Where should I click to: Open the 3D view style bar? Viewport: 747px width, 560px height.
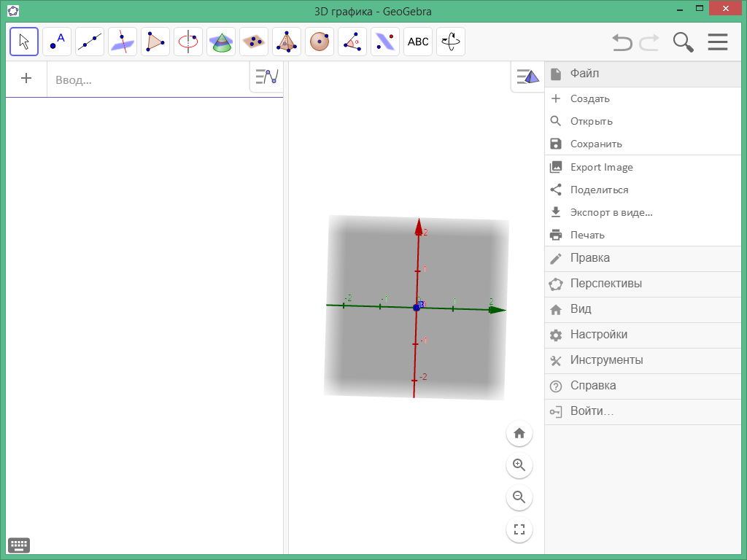527,76
